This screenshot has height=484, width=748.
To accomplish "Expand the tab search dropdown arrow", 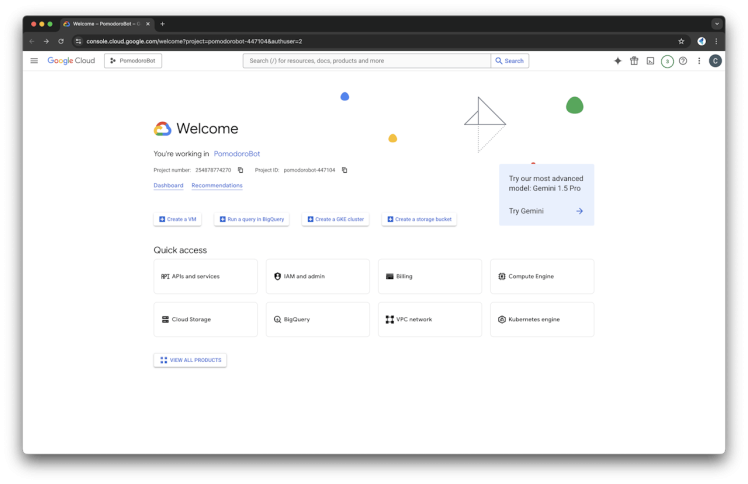I will (717, 24).
